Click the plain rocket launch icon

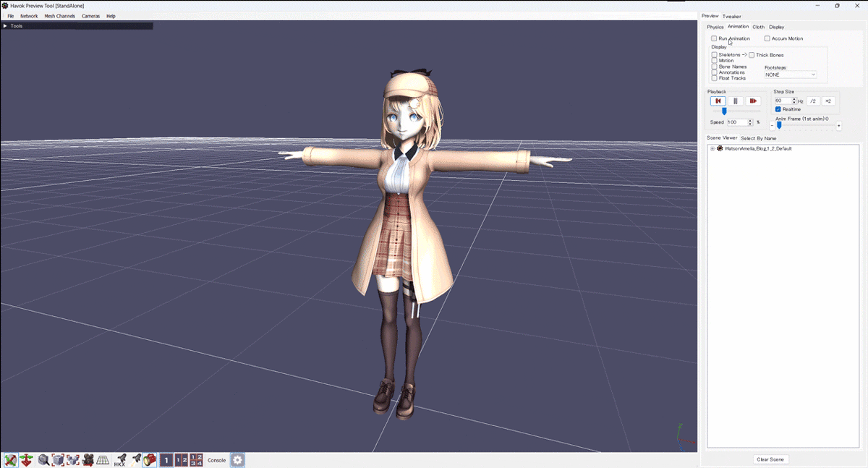point(135,460)
